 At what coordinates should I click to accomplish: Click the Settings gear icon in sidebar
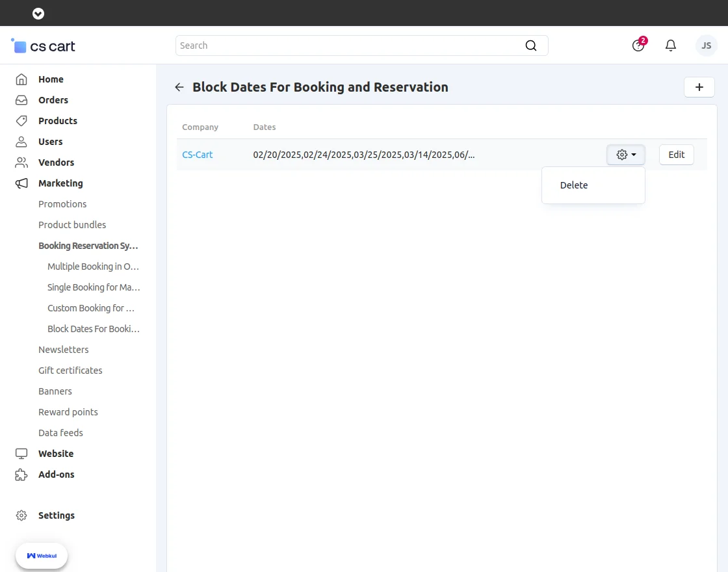coord(21,515)
